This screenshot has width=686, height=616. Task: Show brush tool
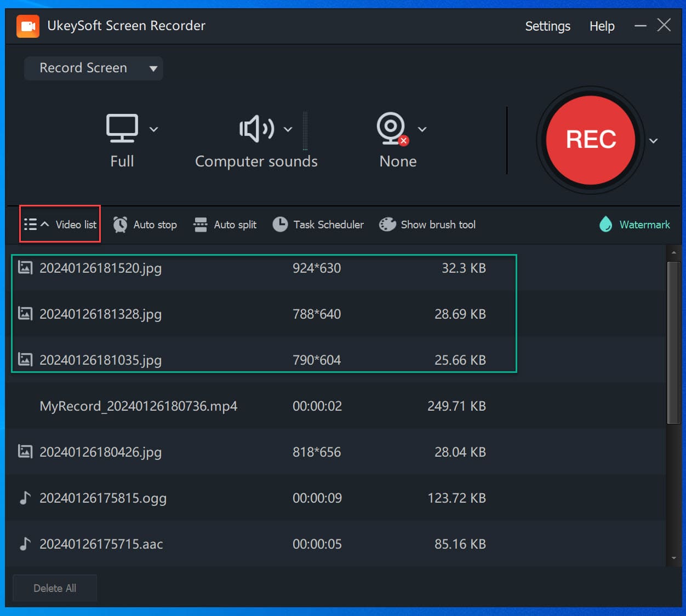pyautogui.click(x=438, y=225)
